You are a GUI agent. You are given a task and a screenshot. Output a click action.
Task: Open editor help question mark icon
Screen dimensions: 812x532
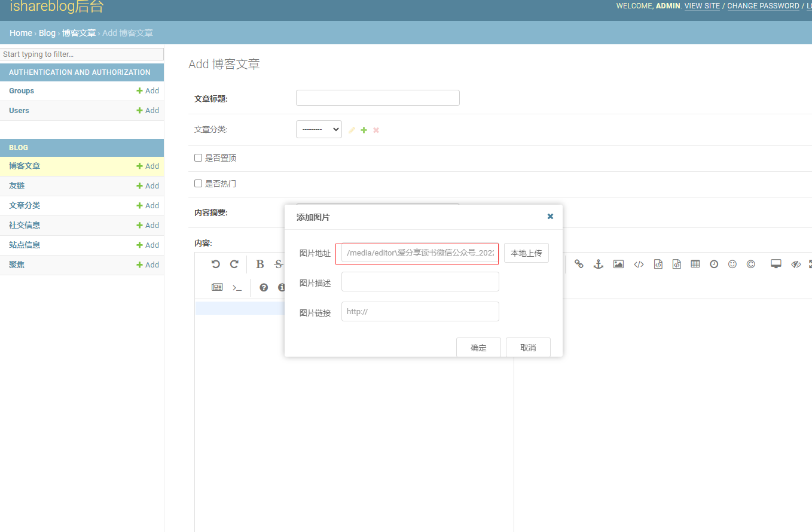pyautogui.click(x=264, y=288)
